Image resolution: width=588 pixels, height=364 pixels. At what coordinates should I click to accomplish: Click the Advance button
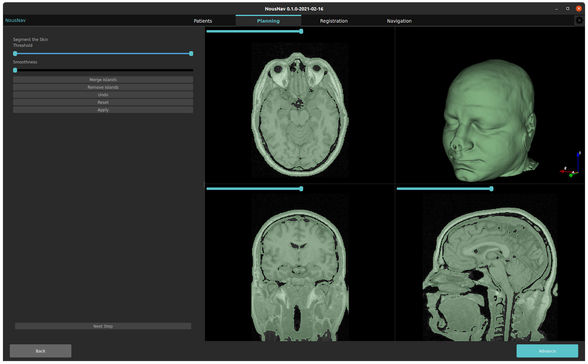click(x=547, y=351)
